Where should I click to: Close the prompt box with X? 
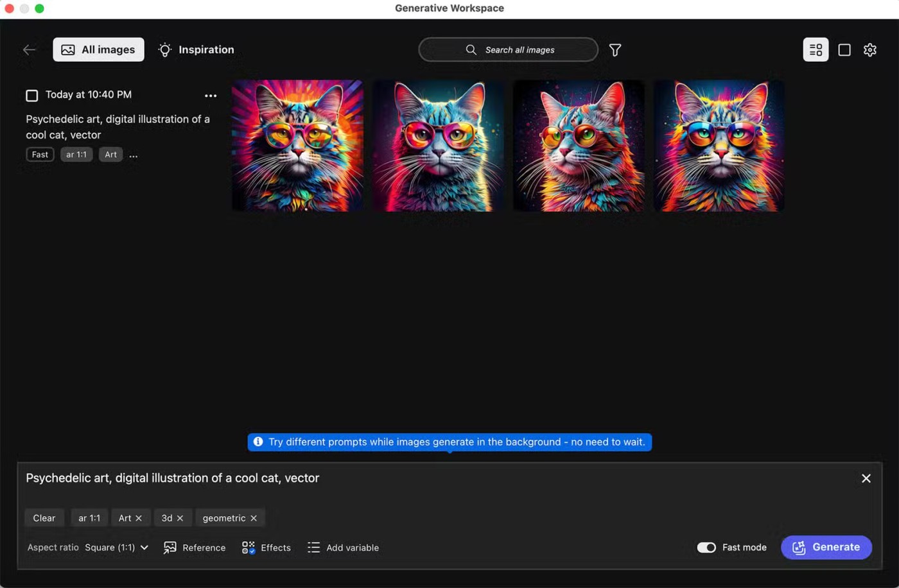click(x=866, y=478)
